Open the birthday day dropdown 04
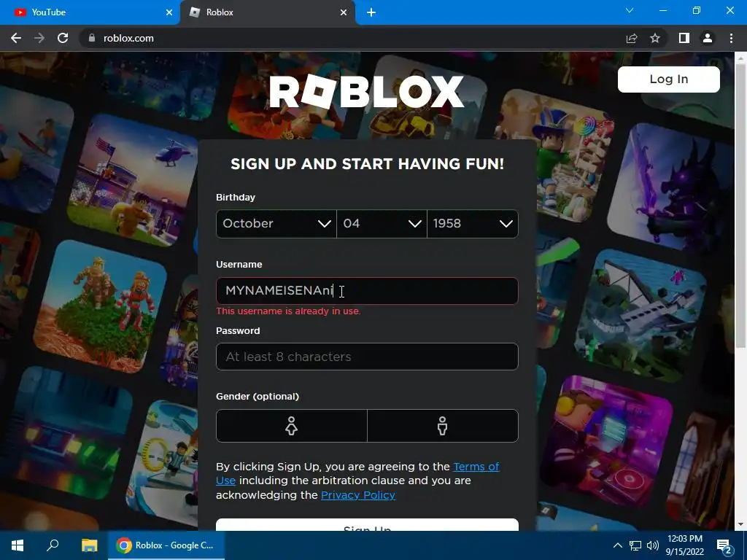 click(x=382, y=223)
